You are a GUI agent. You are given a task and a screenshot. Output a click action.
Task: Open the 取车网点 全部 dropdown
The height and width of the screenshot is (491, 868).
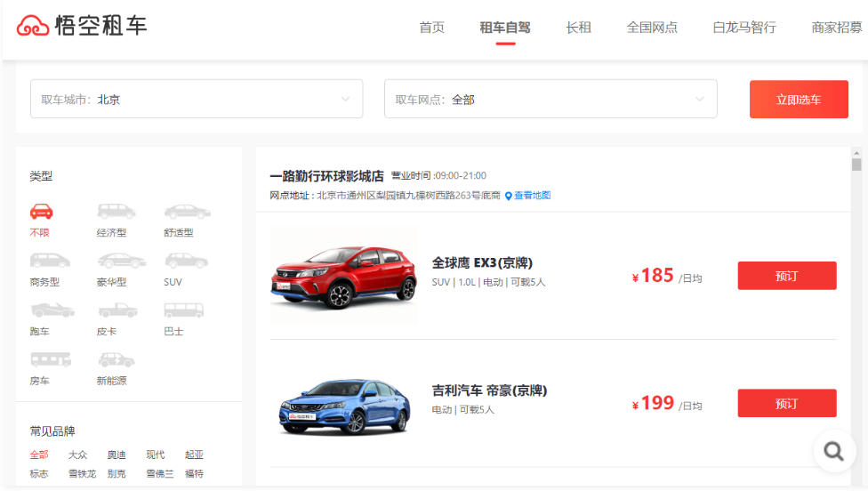tap(551, 99)
